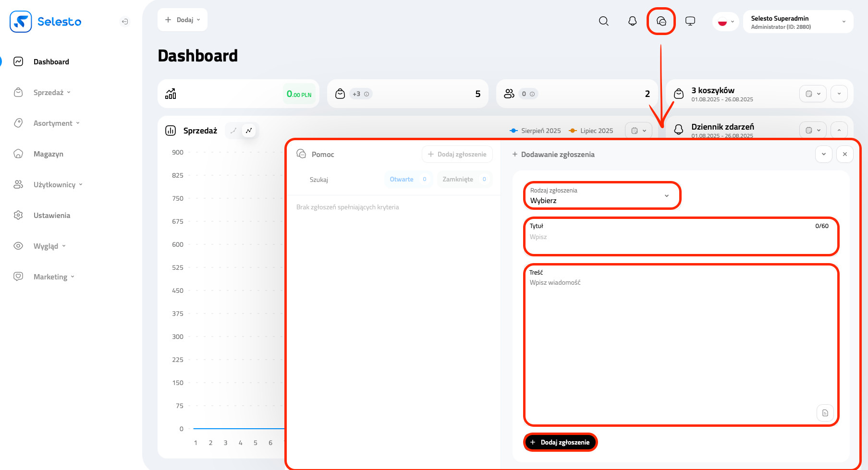Viewport: 868px width, 470px height.
Task: Open notifications bell icon
Action: pyautogui.click(x=632, y=21)
